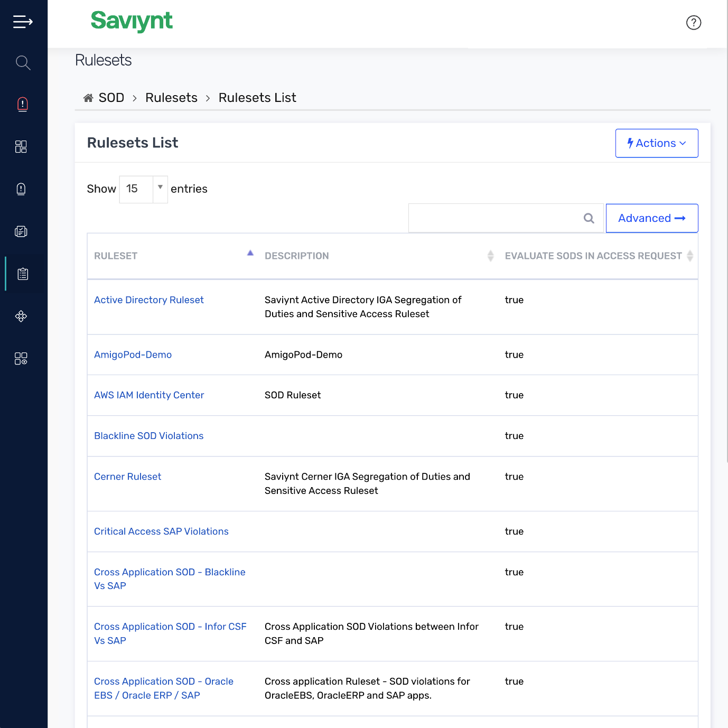Open the diamond grid icon in sidebar
Screen dimensions: 728x728
tap(21, 316)
